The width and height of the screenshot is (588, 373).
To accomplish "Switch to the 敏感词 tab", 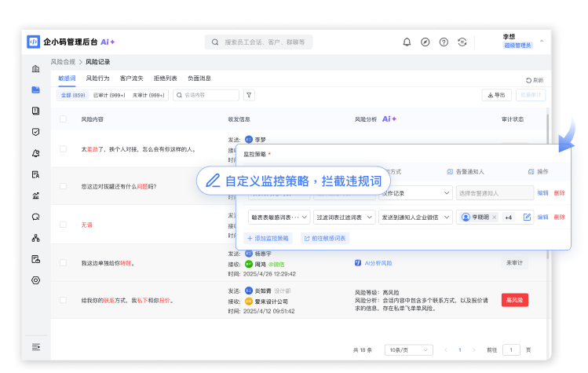I will pos(67,78).
